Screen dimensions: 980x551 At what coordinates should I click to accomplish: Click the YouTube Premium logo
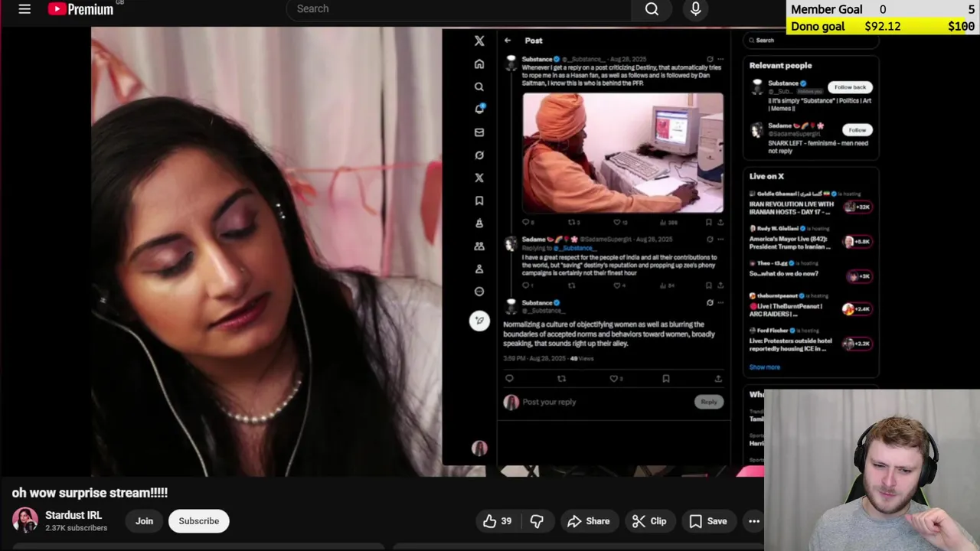80,9
